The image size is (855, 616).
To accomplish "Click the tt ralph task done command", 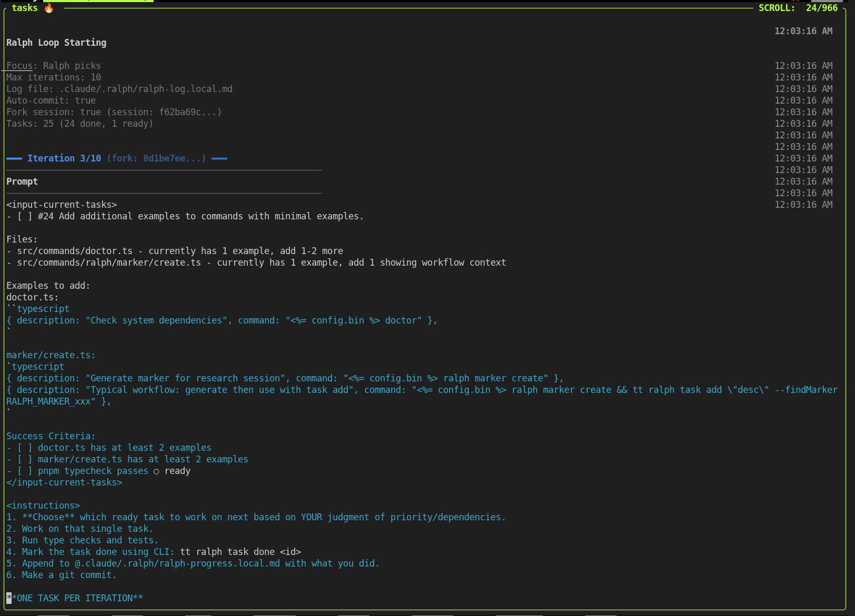I will click(x=240, y=552).
